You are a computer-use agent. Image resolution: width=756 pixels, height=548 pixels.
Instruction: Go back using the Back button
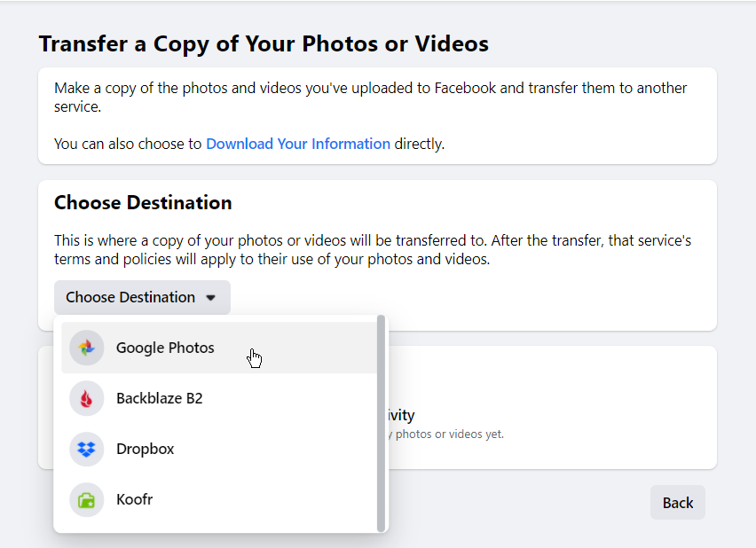(x=677, y=503)
